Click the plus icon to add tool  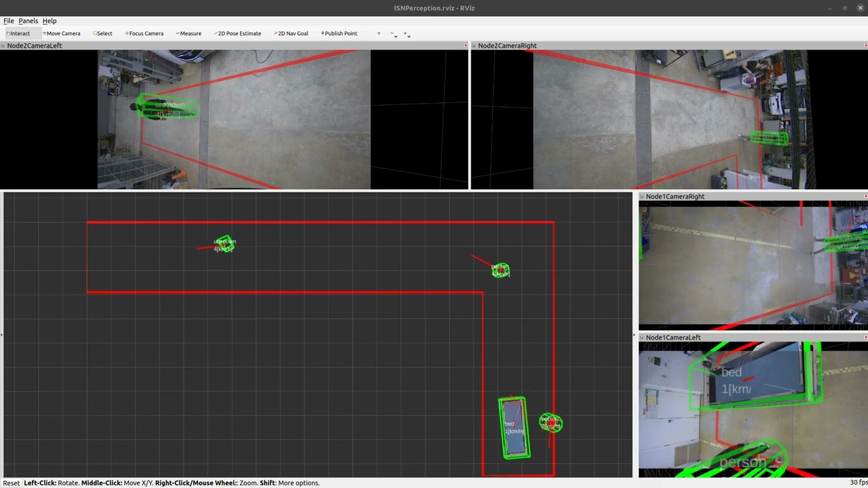click(x=379, y=33)
